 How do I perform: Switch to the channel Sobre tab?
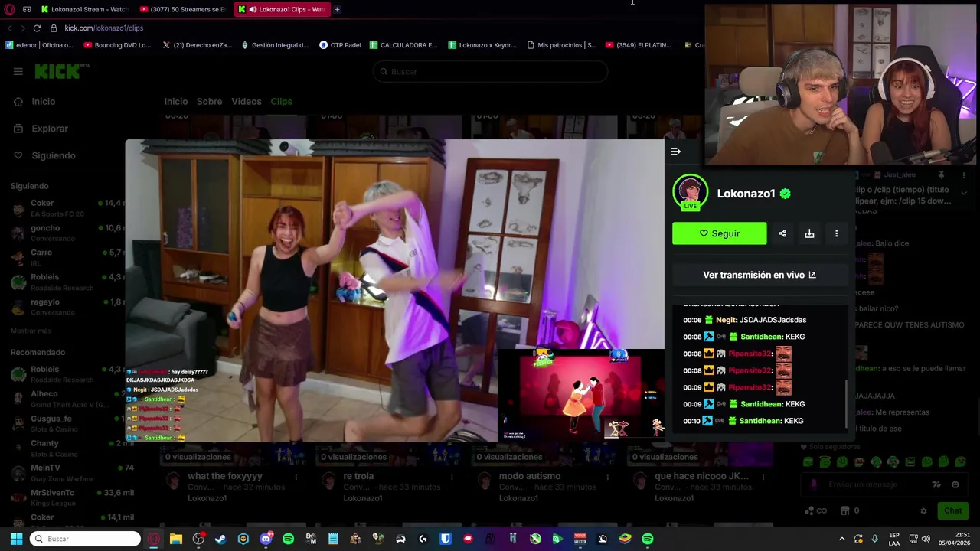(x=209, y=101)
